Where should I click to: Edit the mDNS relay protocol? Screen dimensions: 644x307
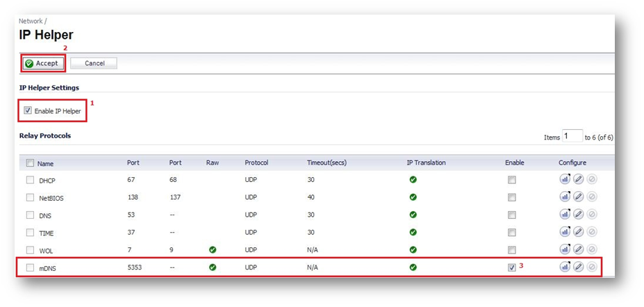tap(578, 267)
